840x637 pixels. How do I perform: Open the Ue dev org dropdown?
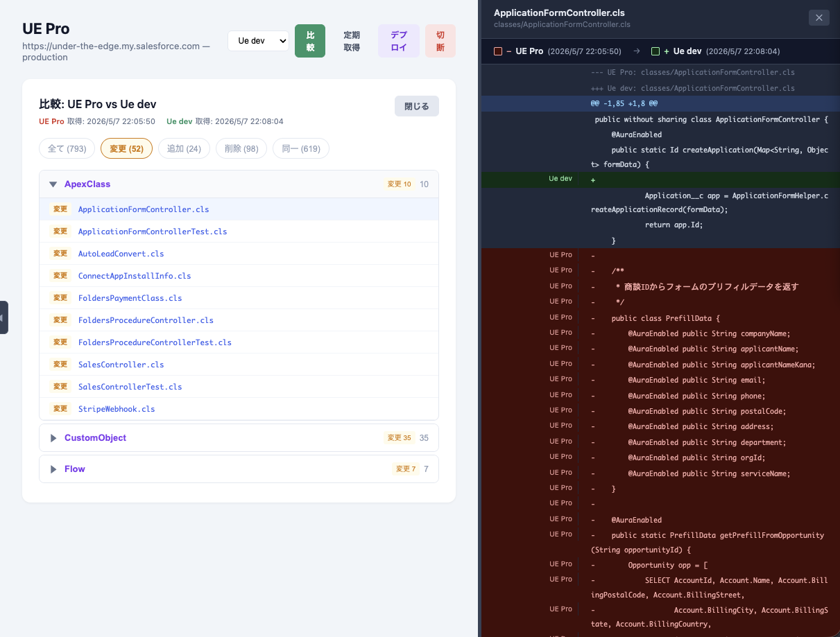(258, 41)
